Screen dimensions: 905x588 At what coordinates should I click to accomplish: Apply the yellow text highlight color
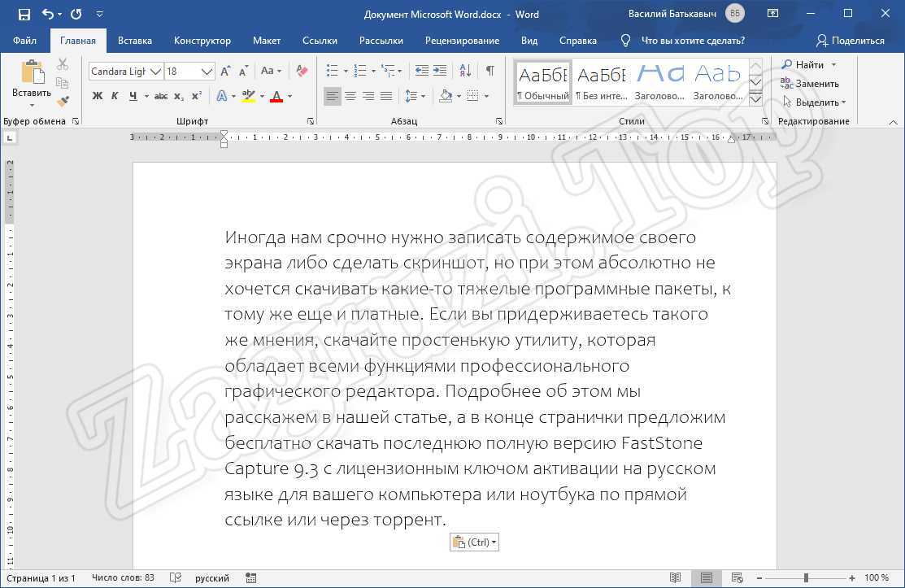(249, 96)
